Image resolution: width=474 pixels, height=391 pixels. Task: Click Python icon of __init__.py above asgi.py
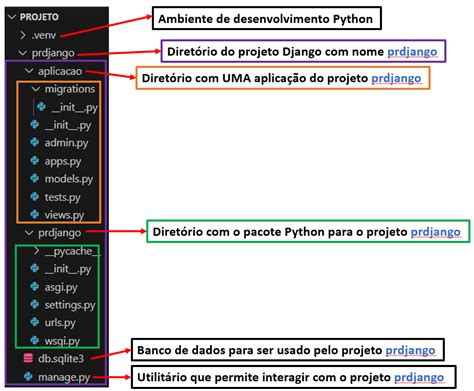pos(35,268)
